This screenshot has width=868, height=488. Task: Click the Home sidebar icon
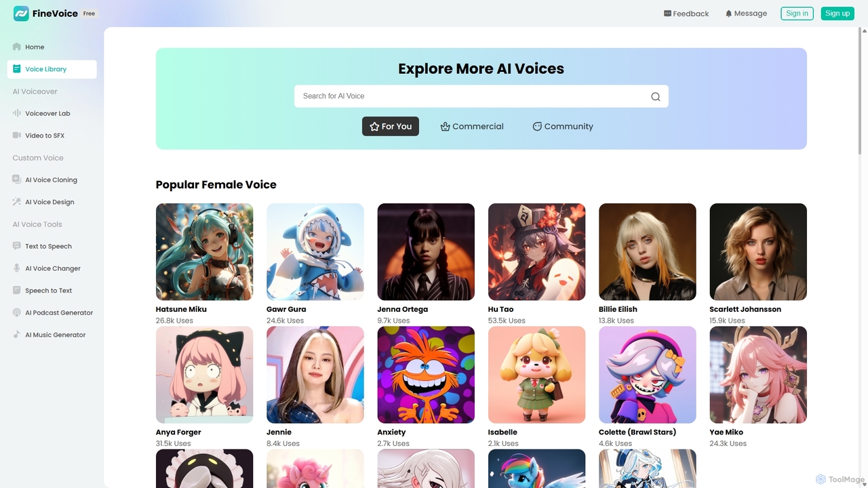pos(17,47)
